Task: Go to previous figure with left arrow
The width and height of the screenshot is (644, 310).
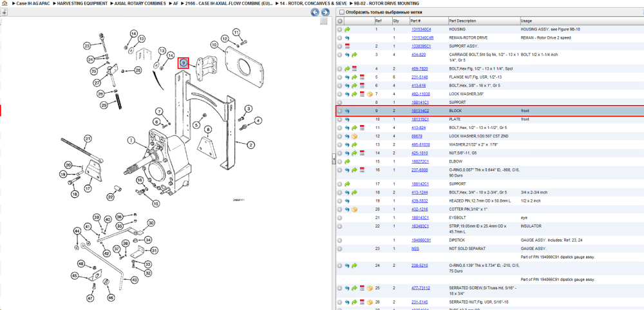Action: (x=315, y=12)
